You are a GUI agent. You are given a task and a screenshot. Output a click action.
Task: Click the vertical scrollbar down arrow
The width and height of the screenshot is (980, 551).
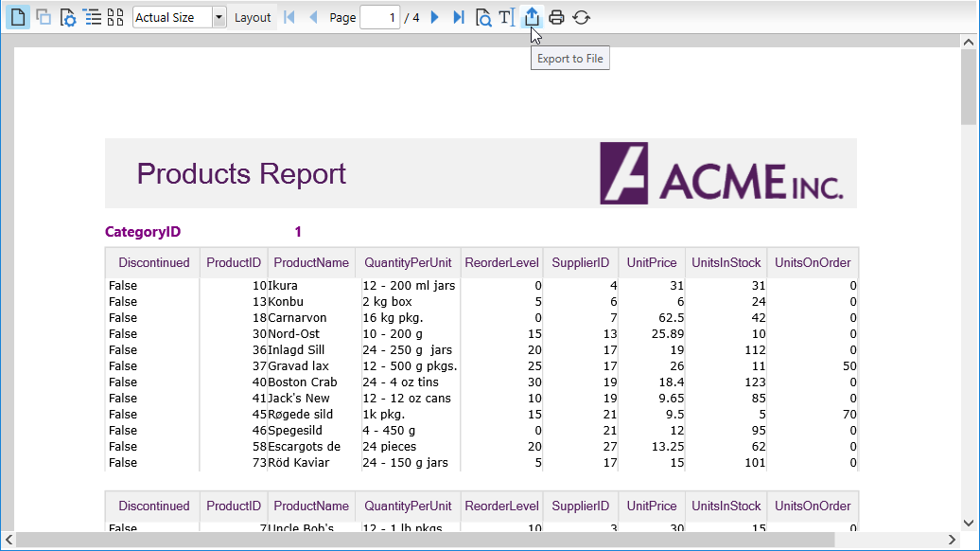point(970,522)
